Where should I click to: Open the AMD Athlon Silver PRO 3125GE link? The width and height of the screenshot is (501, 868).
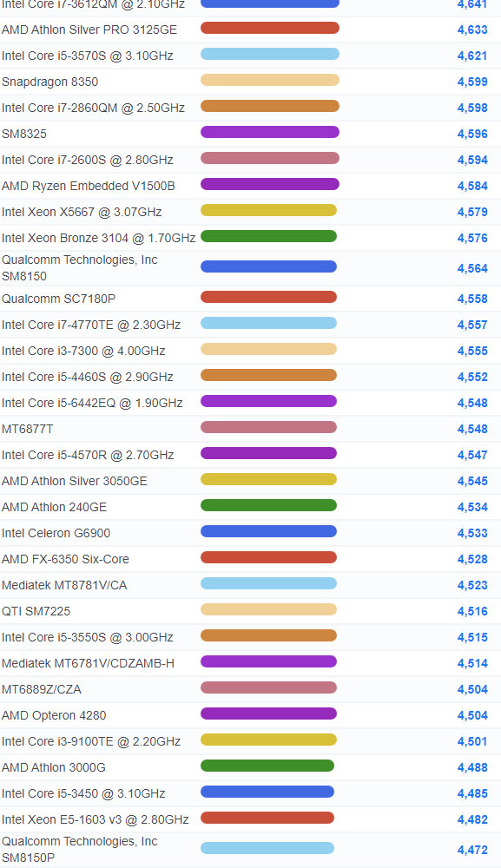(89, 30)
